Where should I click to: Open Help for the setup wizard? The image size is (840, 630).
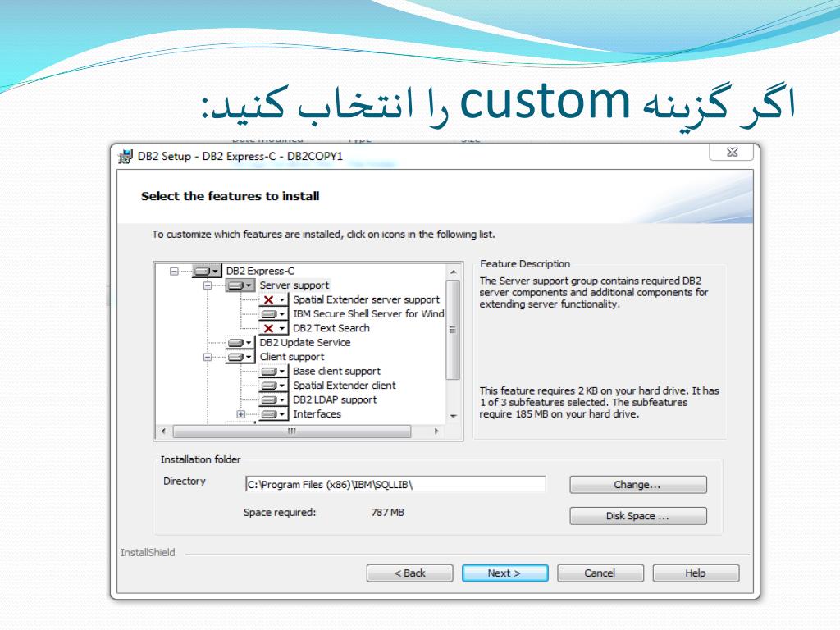(696, 573)
